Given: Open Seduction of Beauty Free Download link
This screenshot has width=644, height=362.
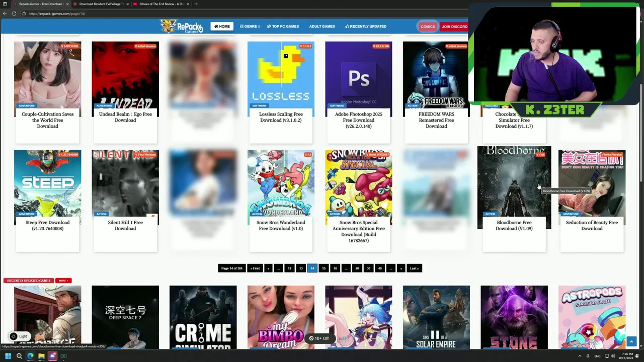Looking at the screenshot, I should point(592,225).
